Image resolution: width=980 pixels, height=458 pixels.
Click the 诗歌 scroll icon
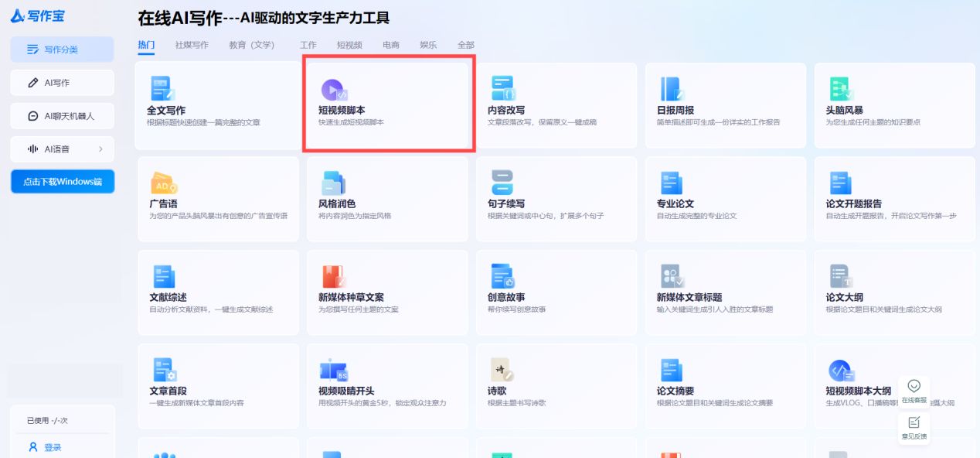(503, 370)
